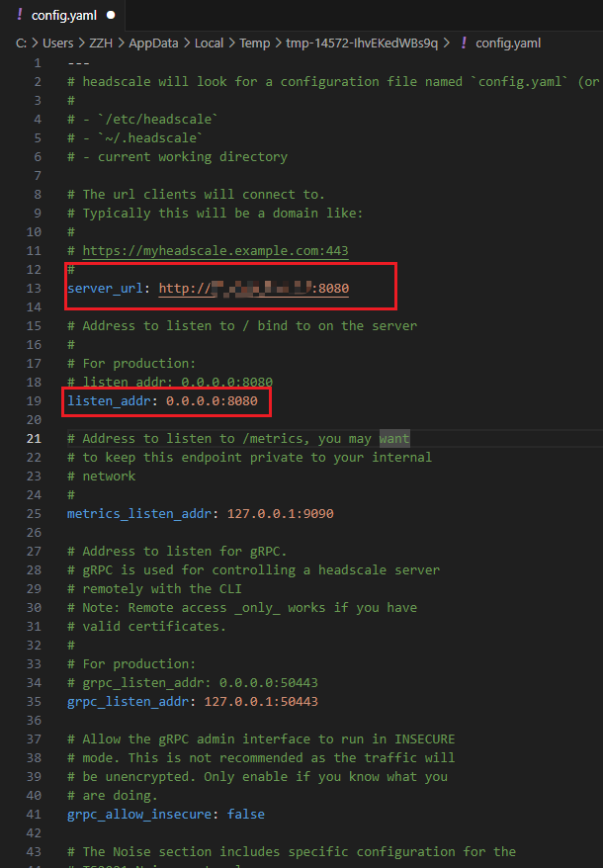Click the 'current working directory' comment
This screenshot has height=868, width=603.
[x=178, y=156]
